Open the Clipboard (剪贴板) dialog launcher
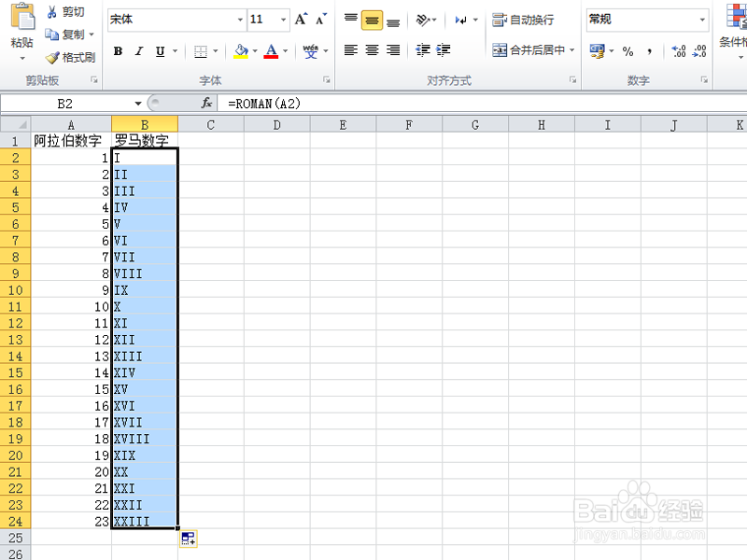Image resolution: width=747 pixels, height=560 pixels. (94, 80)
